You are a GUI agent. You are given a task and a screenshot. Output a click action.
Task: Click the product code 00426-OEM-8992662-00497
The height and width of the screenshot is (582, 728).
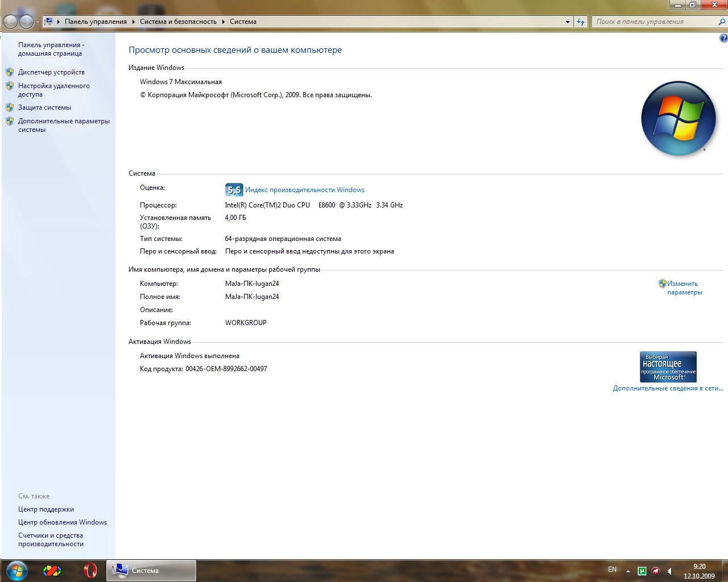(x=226, y=369)
